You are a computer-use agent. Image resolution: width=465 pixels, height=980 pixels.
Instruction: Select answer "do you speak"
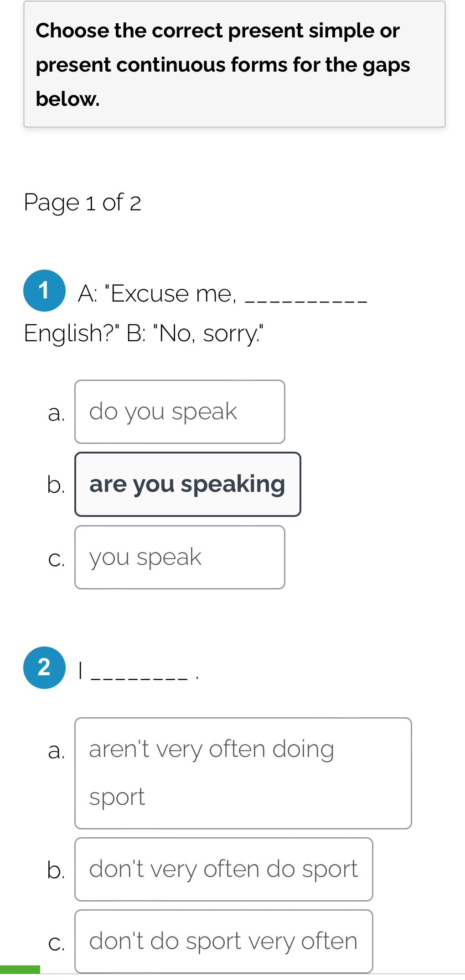(x=180, y=412)
